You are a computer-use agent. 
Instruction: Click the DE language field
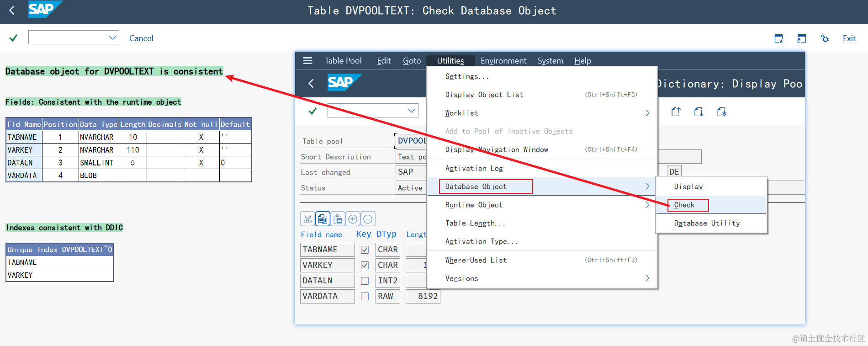click(674, 172)
